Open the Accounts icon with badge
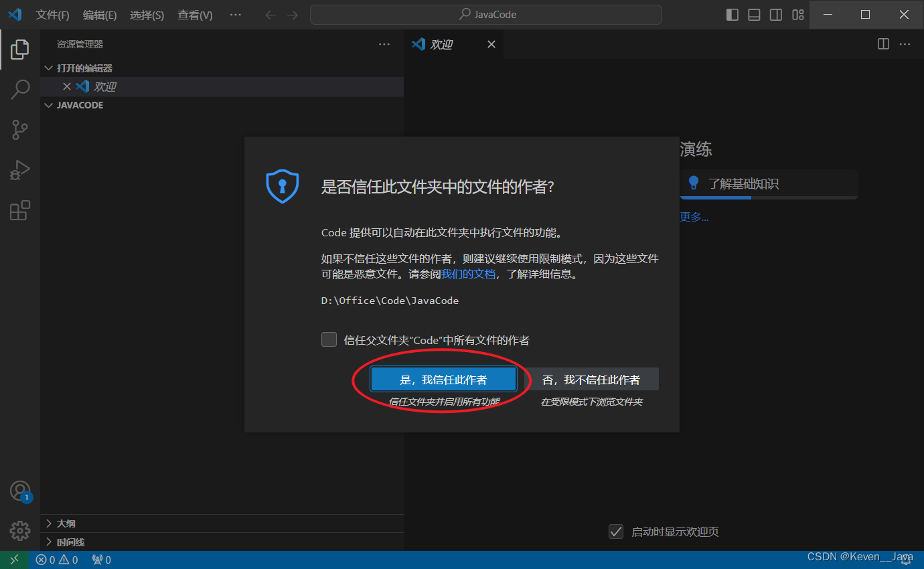The height and width of the screenshot is (569, 924). [x=20, y=491]
